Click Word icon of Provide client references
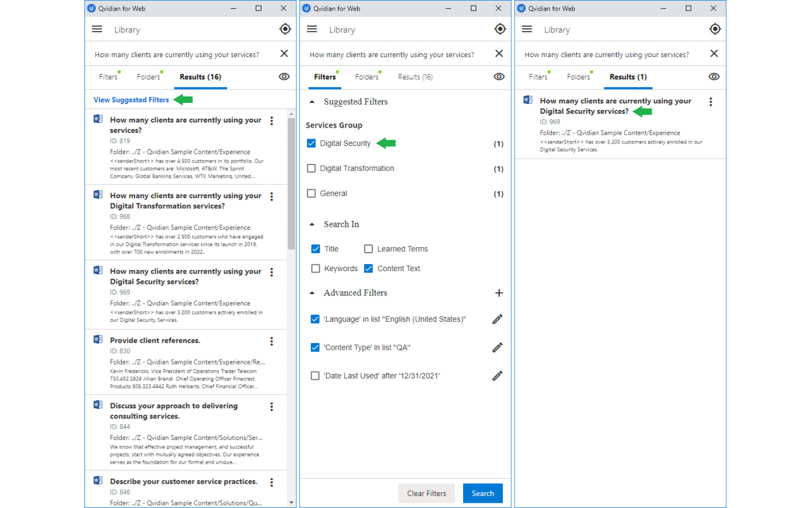812x508 pixels. pyautogui.click(x=98, y=340)
